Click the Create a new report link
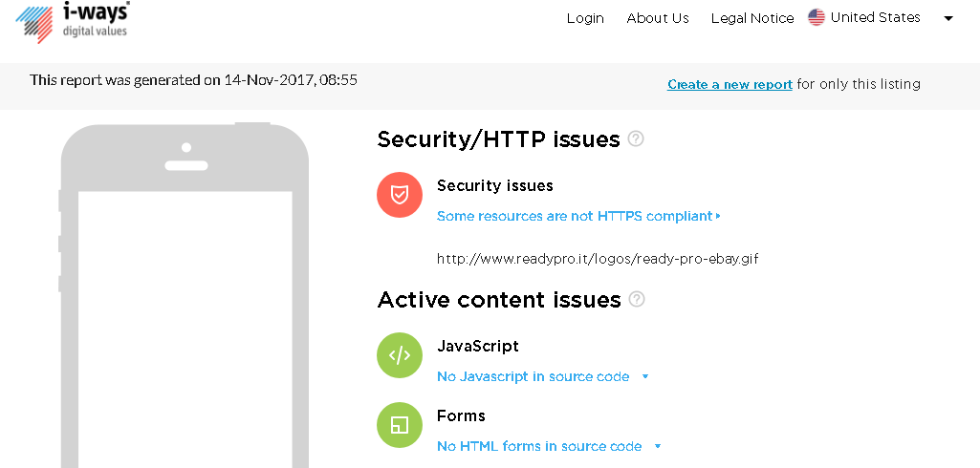Viewport: 980px width, 468px height. (x=730, y=84)
